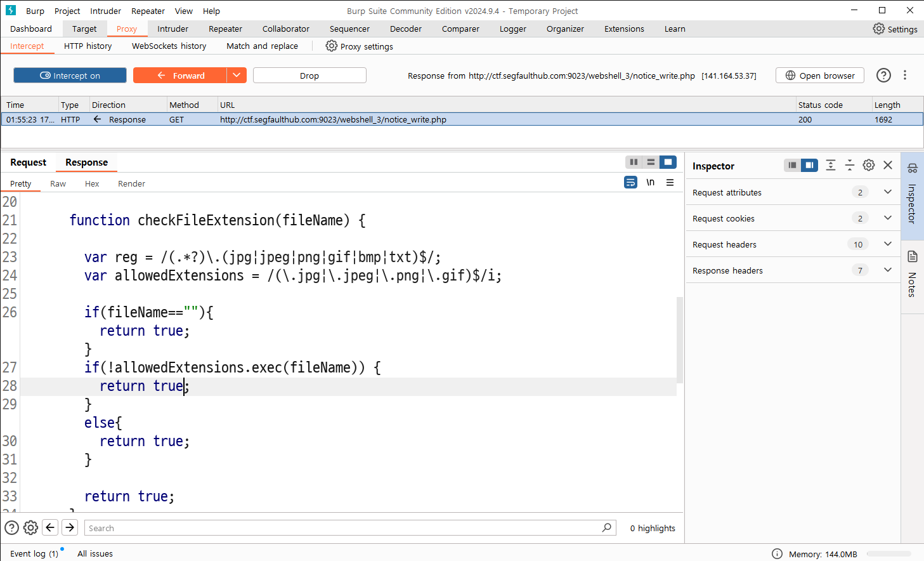
Task: Click the Inspector sidebar glasses icon
Action: point(912,168)
